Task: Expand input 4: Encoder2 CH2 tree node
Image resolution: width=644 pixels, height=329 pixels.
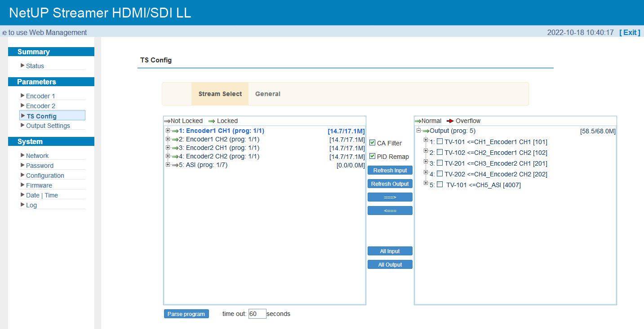Action: pos(168,156)
